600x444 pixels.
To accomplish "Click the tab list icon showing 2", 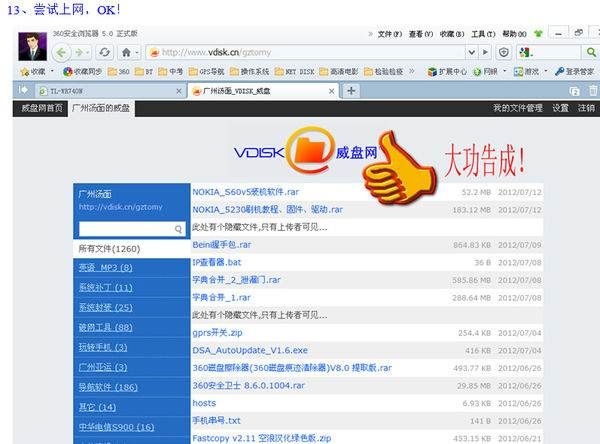I will pos(574,91).
